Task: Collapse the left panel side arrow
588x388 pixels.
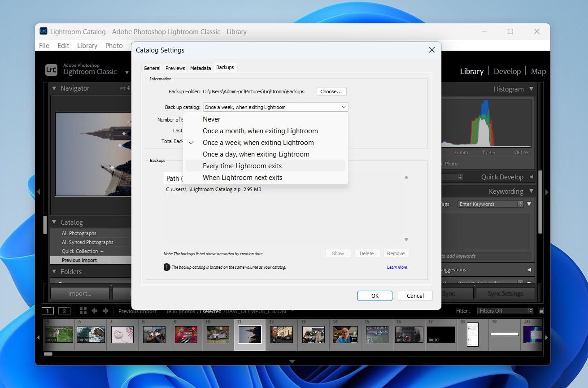Action: [x=39, y=192]
